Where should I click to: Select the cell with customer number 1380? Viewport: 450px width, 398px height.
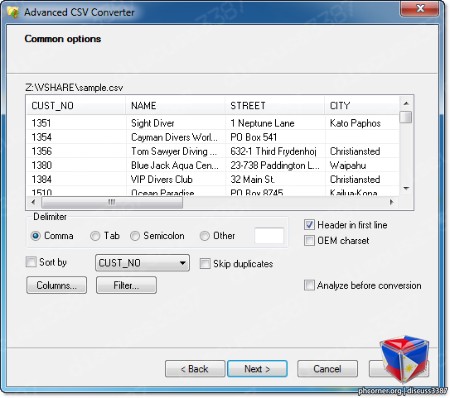pos(76,165)
